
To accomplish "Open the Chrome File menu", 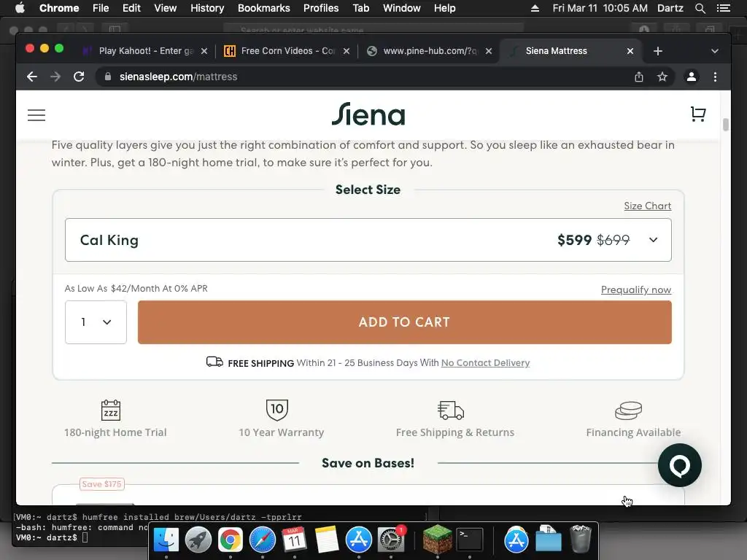I will 101,8.
